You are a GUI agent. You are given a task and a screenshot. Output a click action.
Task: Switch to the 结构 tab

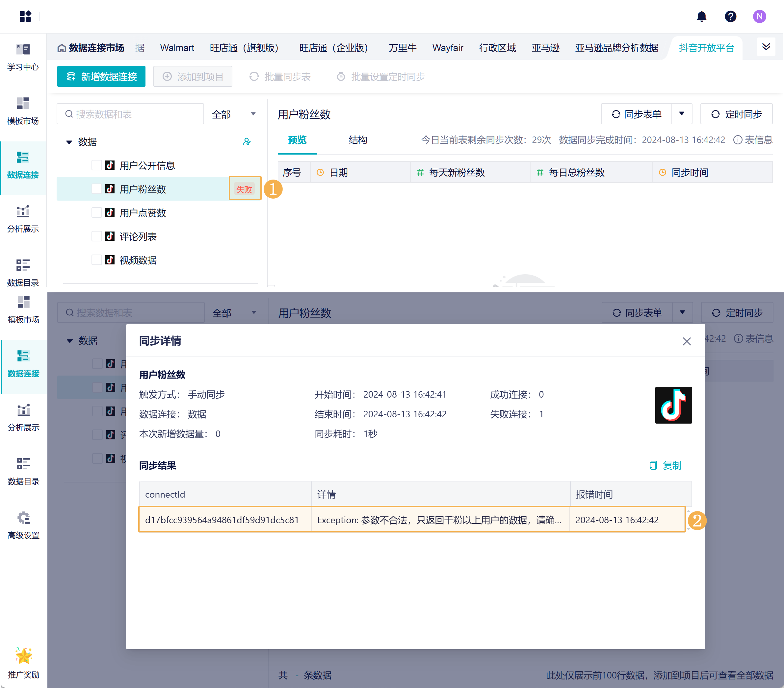(357, 140)
